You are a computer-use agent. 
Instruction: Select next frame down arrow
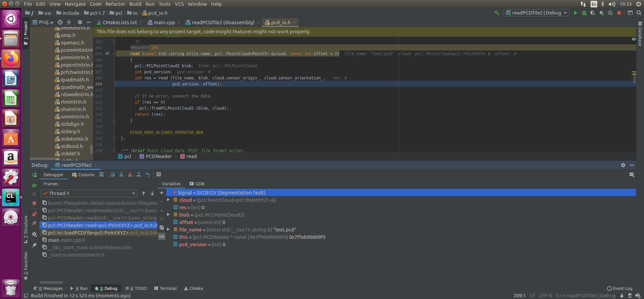[152, 193]
